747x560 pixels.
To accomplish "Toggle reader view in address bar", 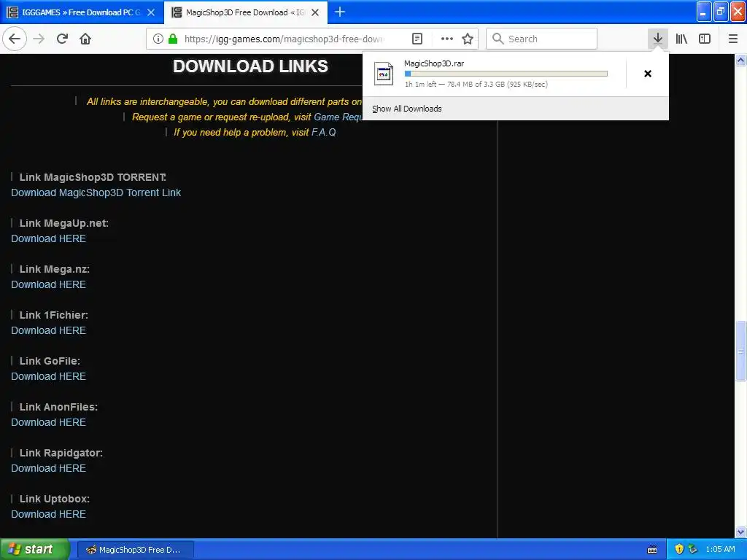I will [417, 39].
